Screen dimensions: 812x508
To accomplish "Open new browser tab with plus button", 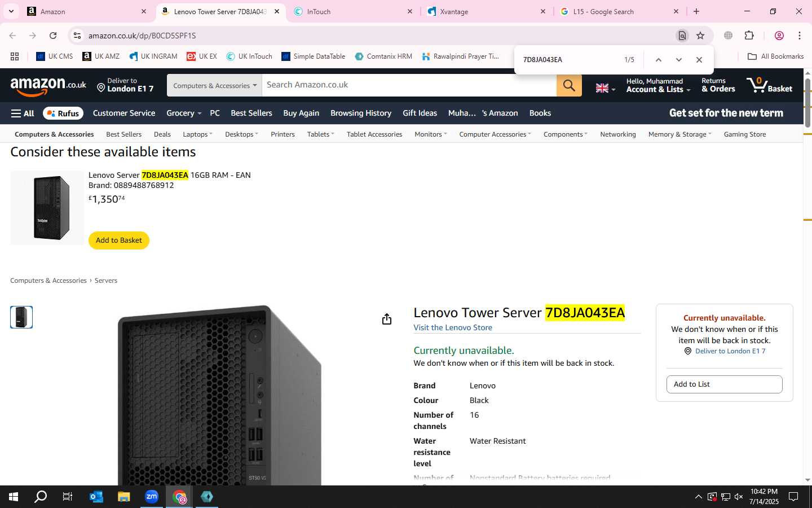I will (696, 11).
